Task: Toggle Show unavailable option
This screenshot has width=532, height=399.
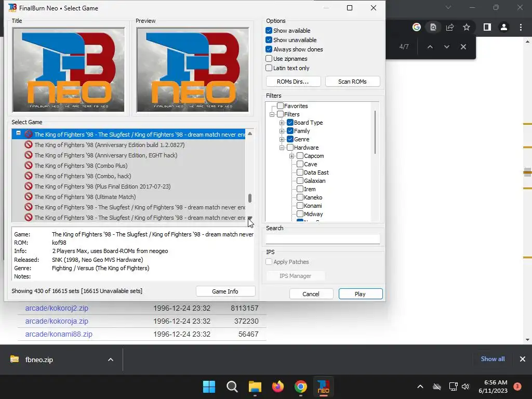Action: [269, 39]
